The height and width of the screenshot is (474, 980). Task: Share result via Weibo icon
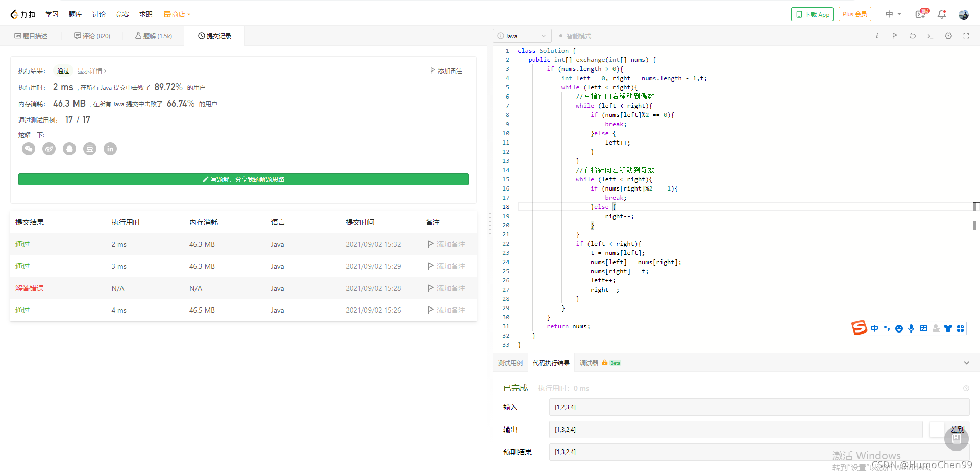tap(49, 149)
